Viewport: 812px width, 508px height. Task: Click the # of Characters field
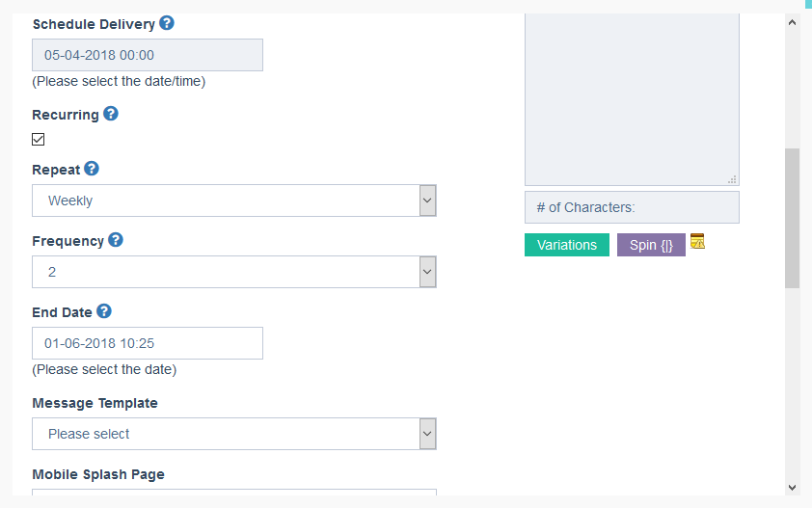(632, 207)
